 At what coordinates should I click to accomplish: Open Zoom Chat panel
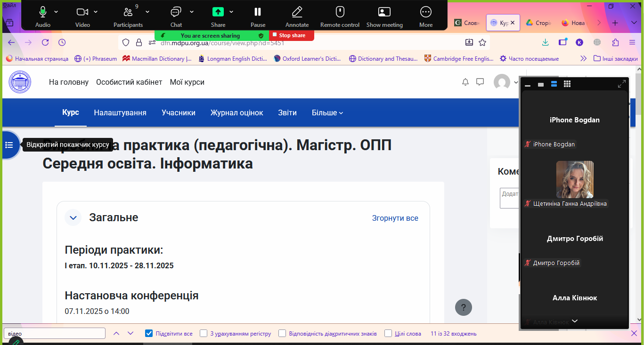coord(176,12)
